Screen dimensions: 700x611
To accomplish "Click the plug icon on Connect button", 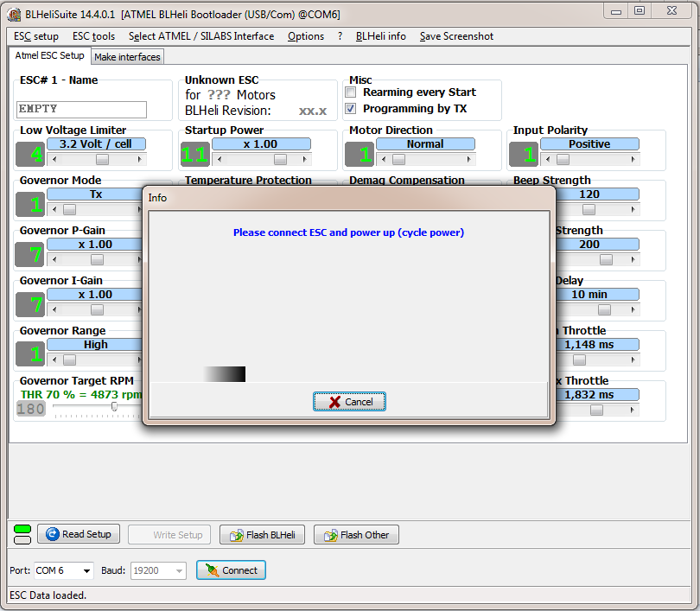I will (212, 570).
